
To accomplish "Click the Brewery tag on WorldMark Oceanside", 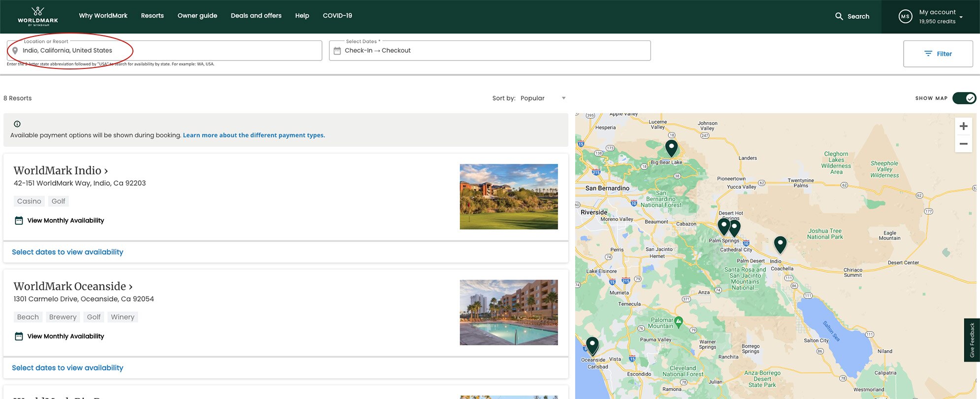I will click(x=63, y=317).
